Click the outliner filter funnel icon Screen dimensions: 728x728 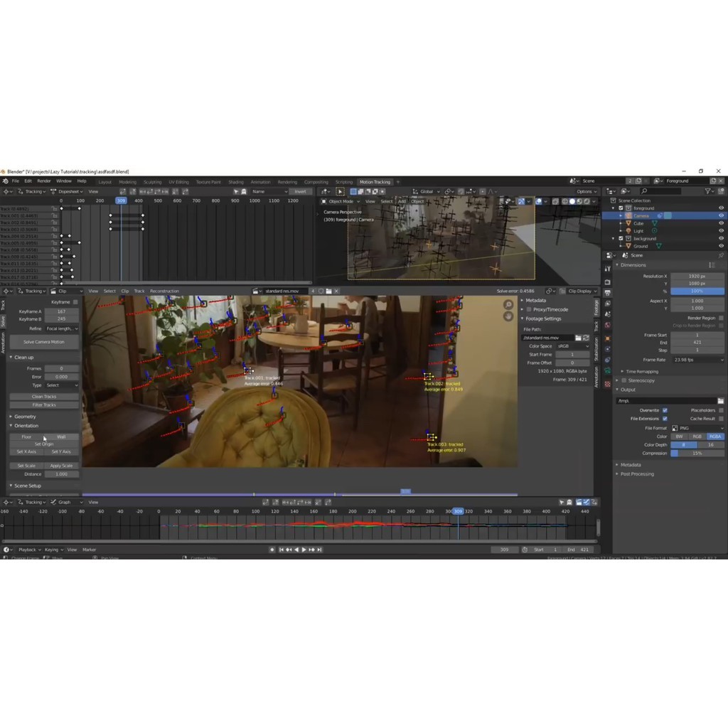(x=707, y=191)
